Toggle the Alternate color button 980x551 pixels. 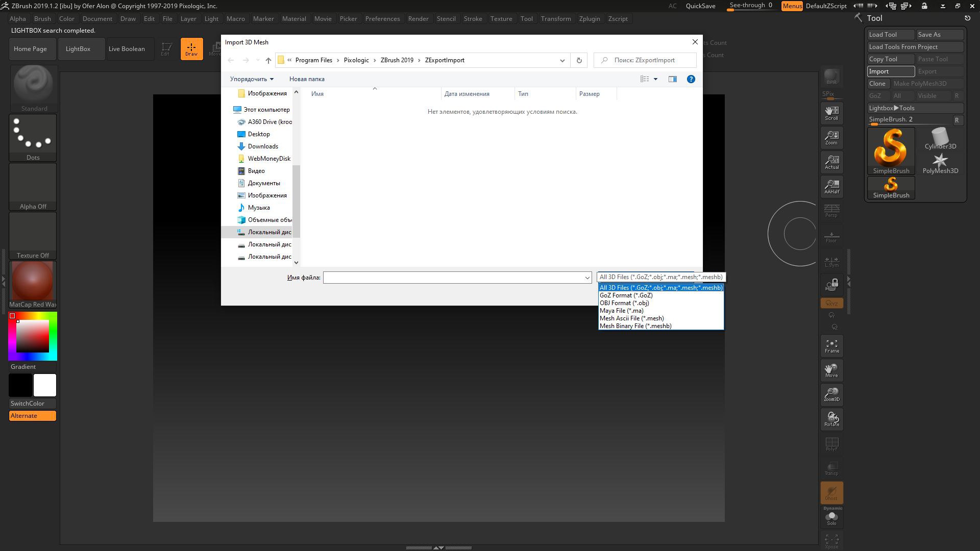pyautogui.click(x=33, y=416)
